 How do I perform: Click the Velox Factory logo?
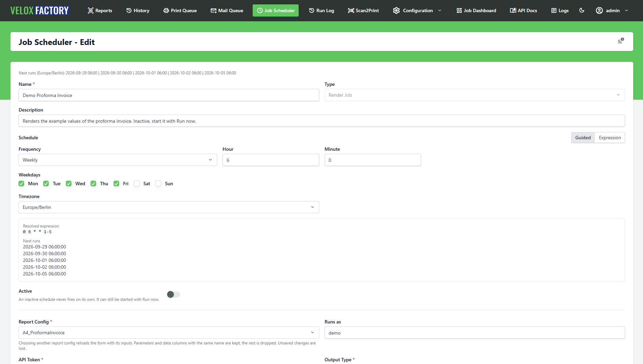40,10
